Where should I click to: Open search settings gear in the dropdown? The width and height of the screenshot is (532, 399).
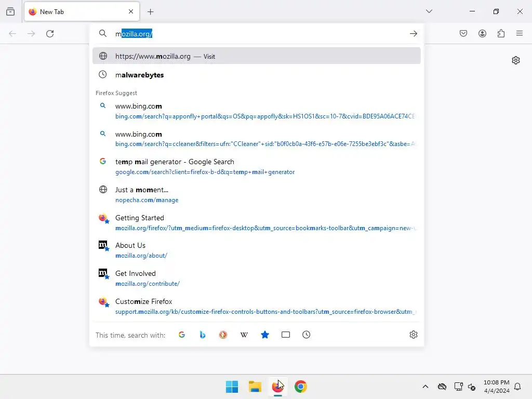pos(413,335)
